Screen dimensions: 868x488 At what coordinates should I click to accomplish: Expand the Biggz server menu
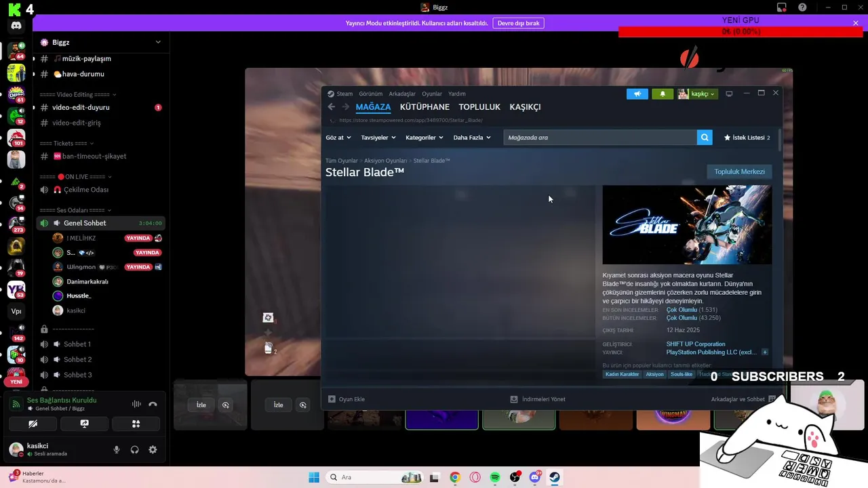coord(158,42)
